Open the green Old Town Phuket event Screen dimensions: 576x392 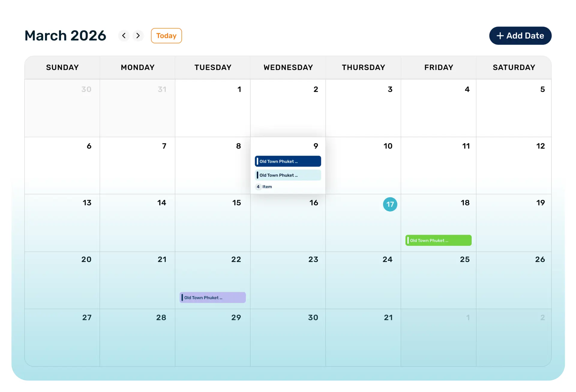(x=438, y=240)
